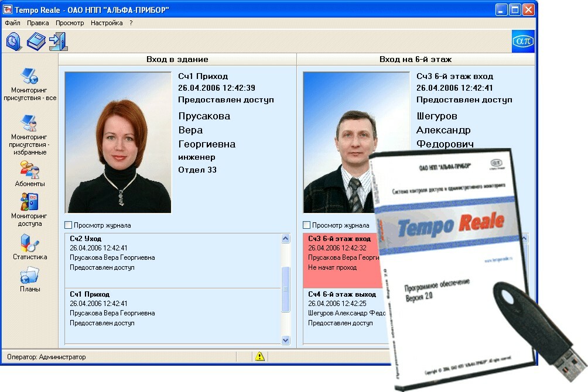Maximize the Tempo Reale window
588x392 pixels.
(515, 10)
